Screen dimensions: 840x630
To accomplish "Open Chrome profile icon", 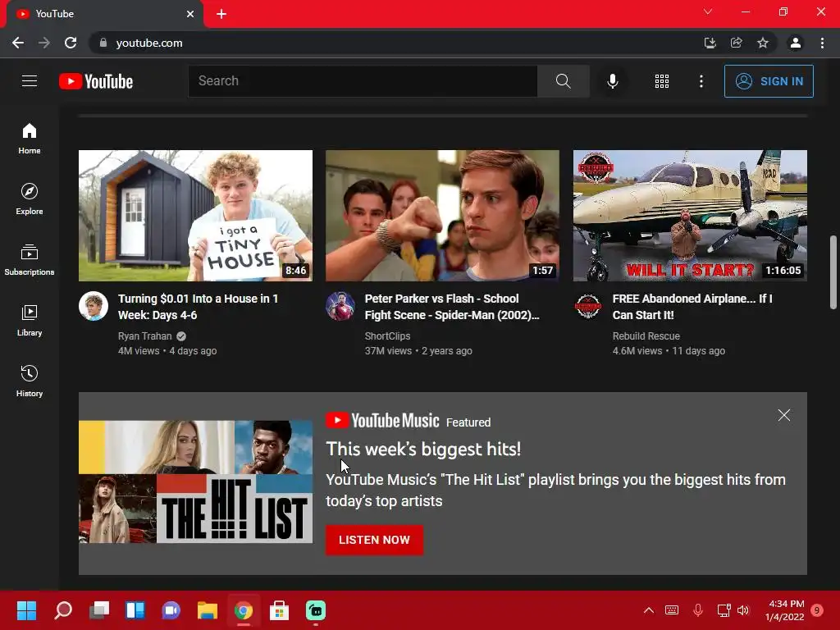I will [796, 43].
